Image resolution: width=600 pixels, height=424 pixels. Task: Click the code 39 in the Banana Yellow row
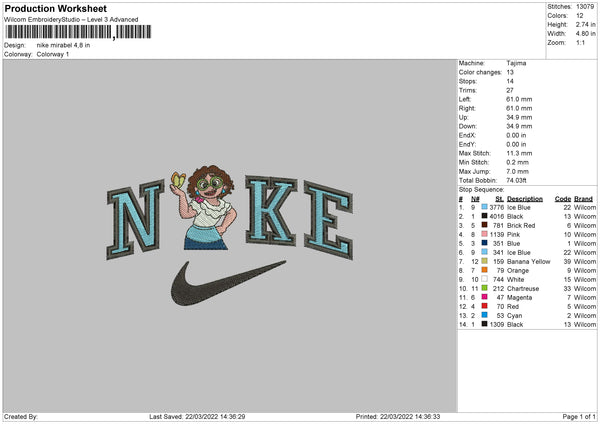point(567,262)
